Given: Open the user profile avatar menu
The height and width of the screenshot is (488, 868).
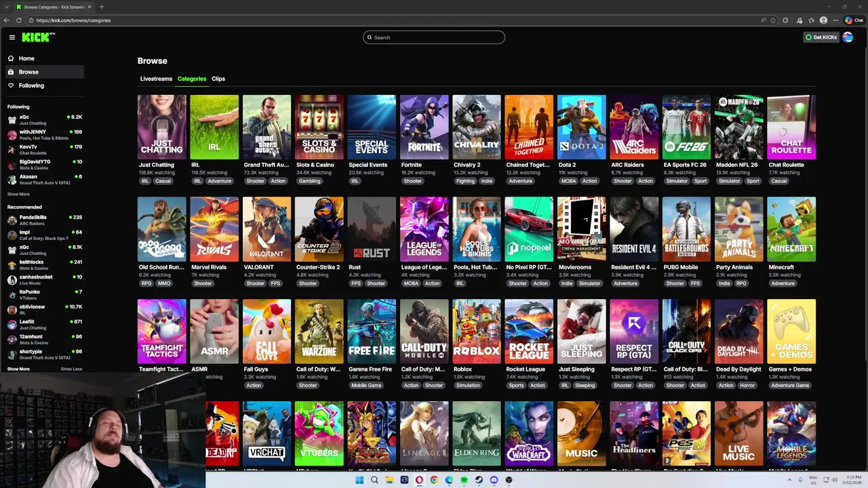Looking at the screenshot, I should click(848, 37).
